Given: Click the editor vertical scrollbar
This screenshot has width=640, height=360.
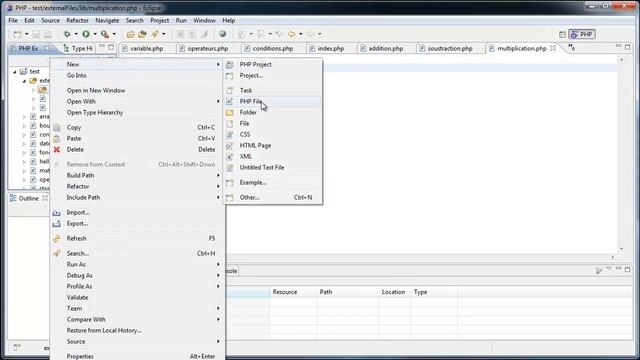Looking at the screenshot, I should 622,154.
